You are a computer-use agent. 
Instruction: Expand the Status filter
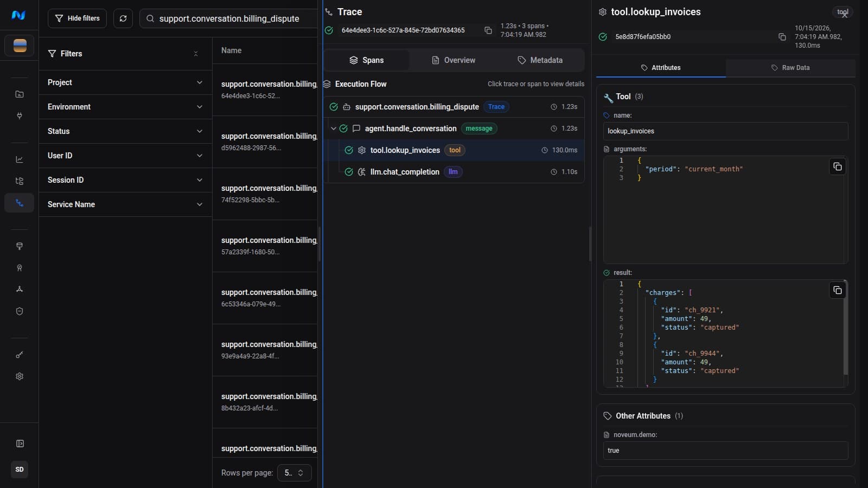(125, 131)
